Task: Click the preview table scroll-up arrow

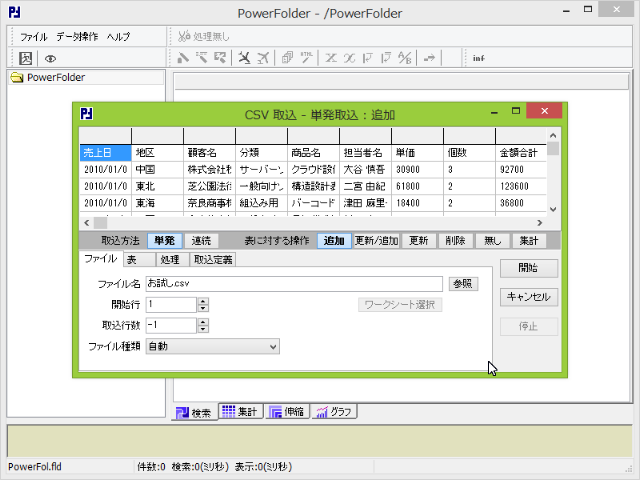Action: click(x=553, y=136)
